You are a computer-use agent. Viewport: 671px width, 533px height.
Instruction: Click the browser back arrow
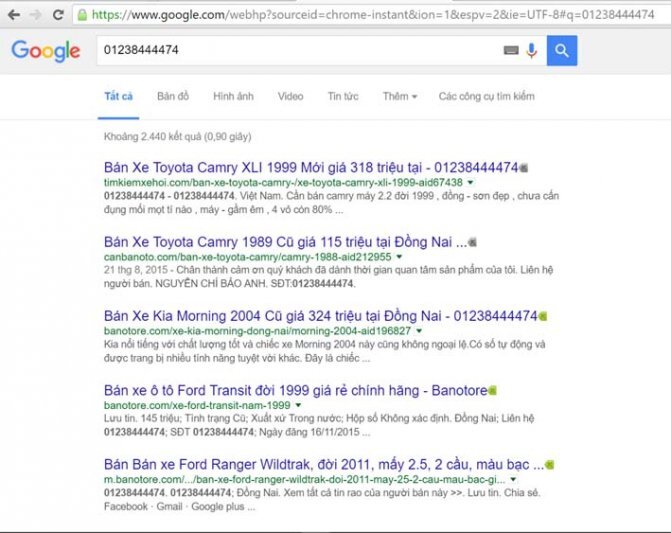click(14, 15)
